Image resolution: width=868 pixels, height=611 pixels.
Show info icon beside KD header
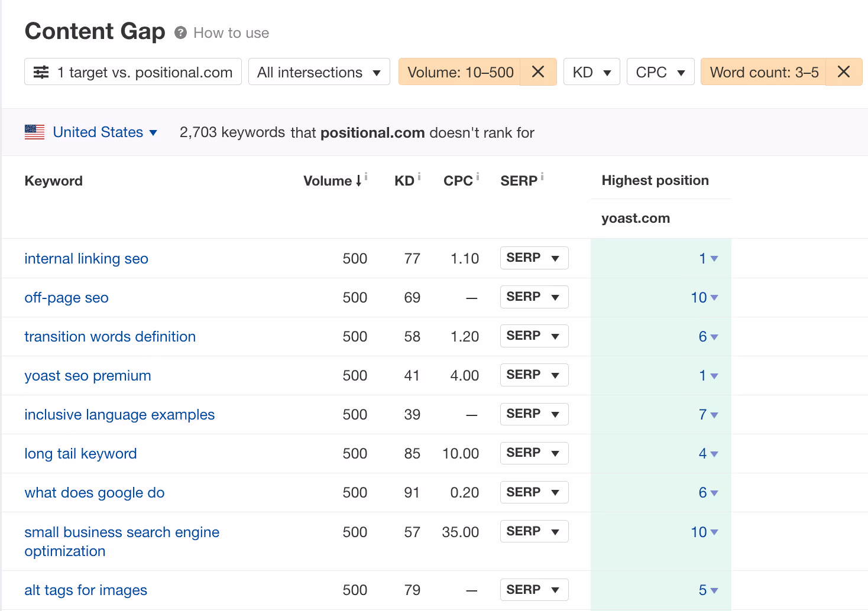(419, 176)
